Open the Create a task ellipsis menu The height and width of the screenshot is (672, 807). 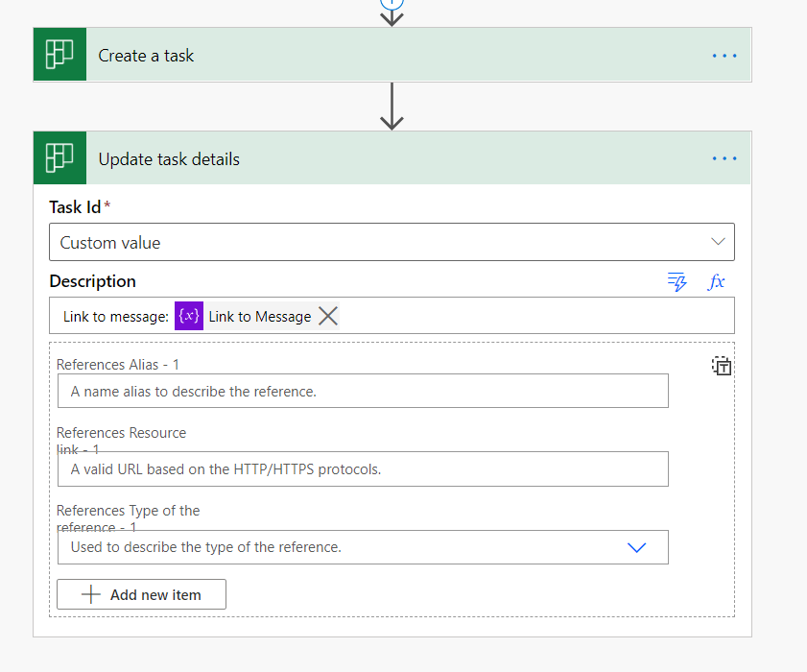[724, 56]
